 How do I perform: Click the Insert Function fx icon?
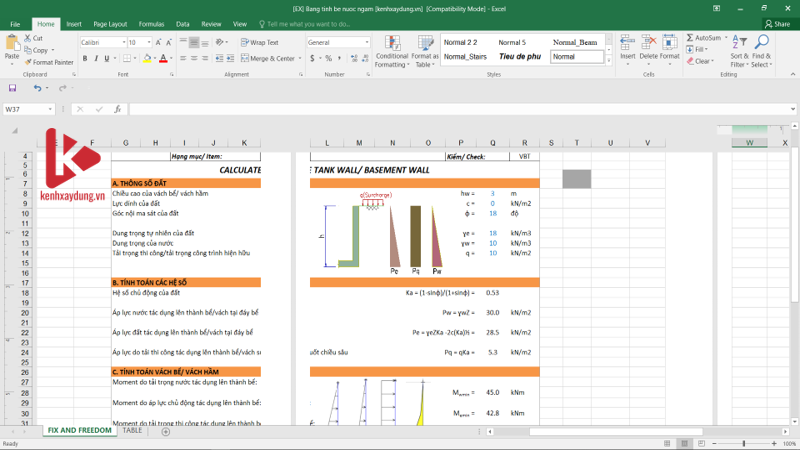117,109
